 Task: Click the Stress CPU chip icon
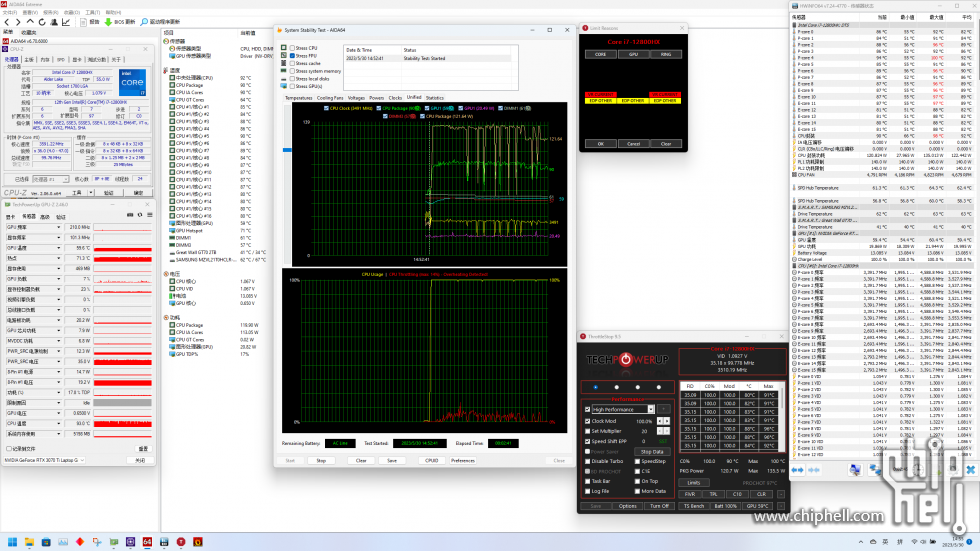click(284, 47)
